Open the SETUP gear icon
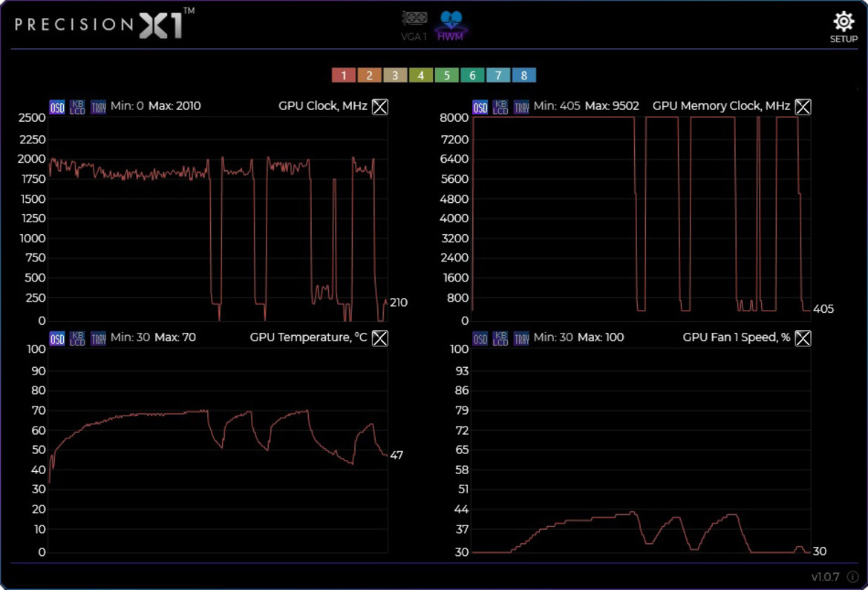 (843, 27)
